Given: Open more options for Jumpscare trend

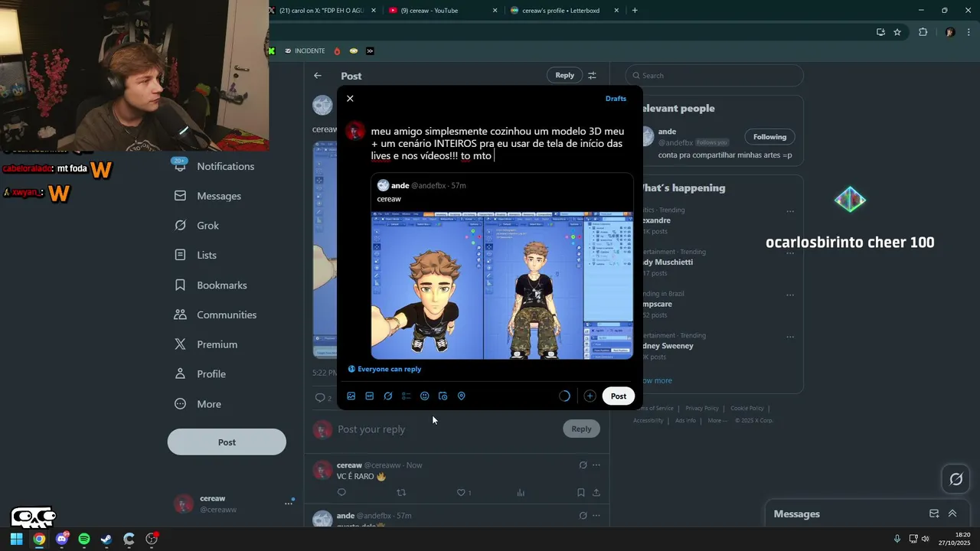Looking at the screenshot, I should pos(790,295).
